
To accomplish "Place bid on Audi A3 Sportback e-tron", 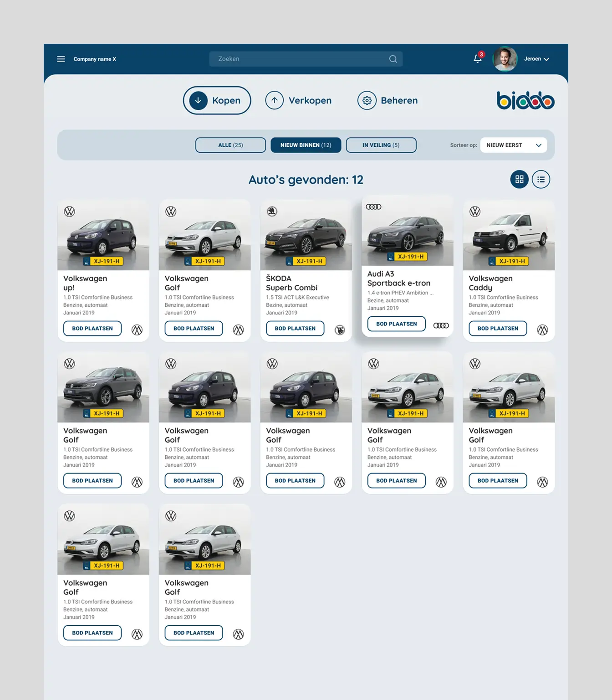I will (397, 324).
